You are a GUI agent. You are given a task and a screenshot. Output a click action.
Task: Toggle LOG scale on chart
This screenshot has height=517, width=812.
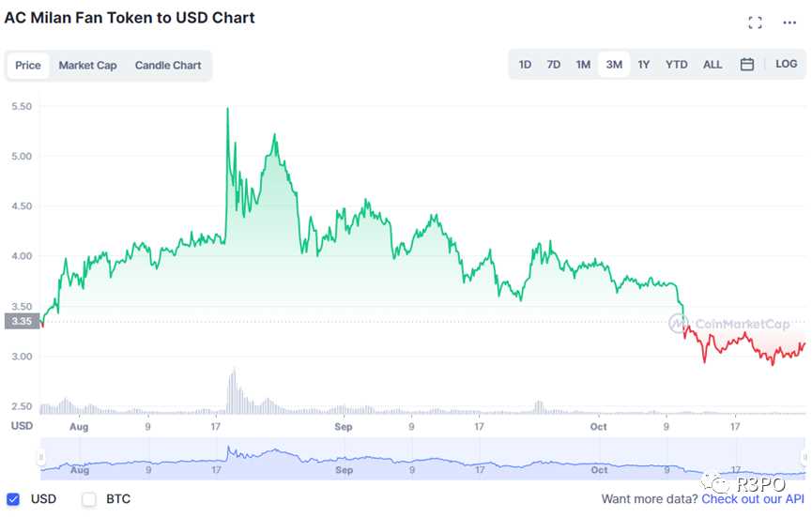[786, 65]
